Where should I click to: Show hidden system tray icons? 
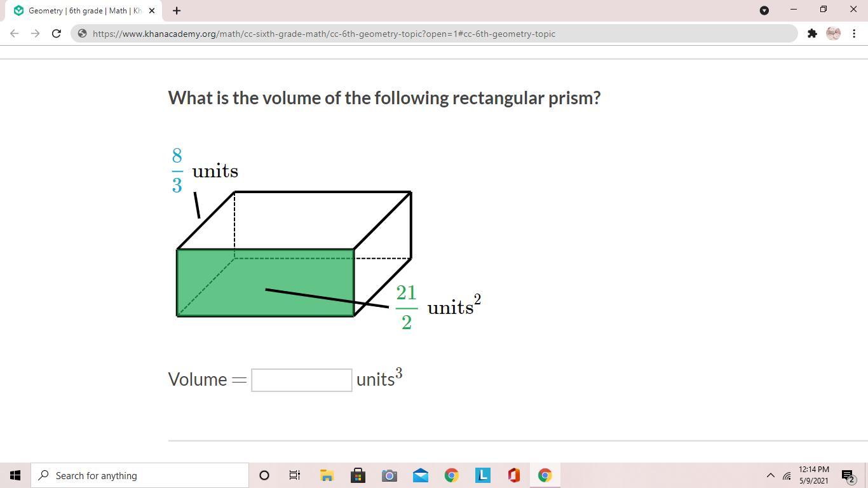click(770, 475)
